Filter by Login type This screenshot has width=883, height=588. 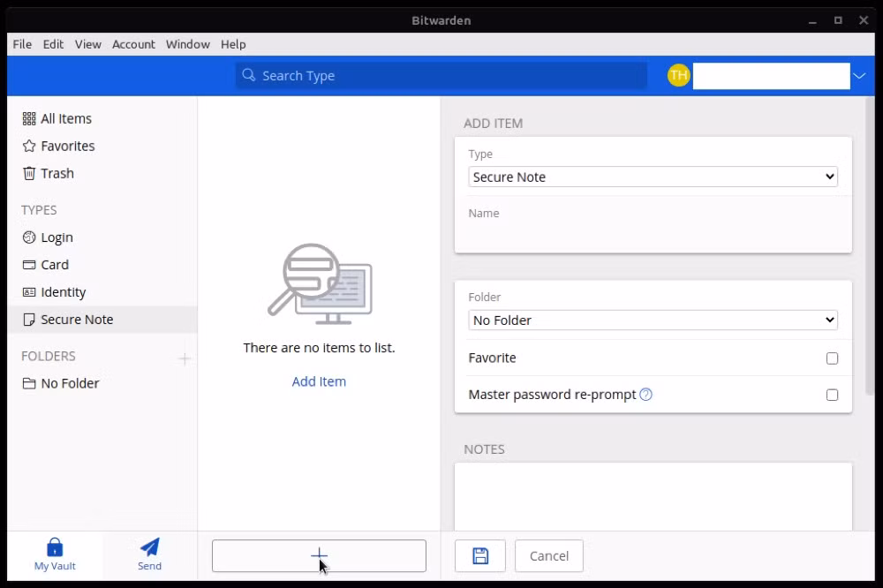102,237
